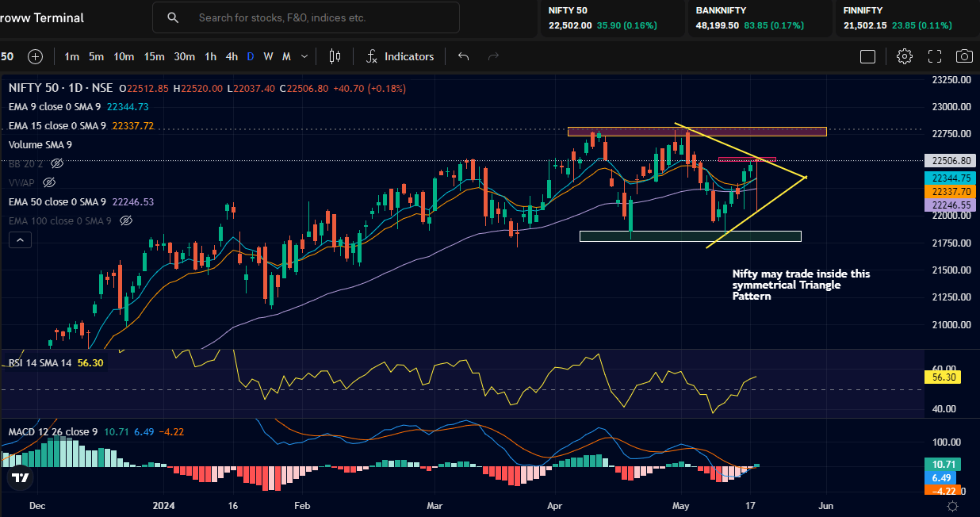Viewport: 980px width, 517px height.
Task: Click the MACD 12 26 close 9 legend
Action: tap(96, 431)
